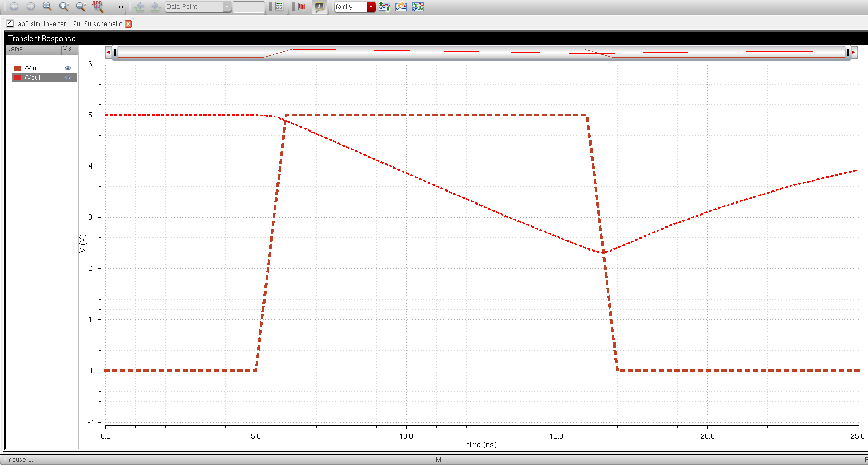Image resolution: width=868 pixels, height=465 pixels.
Task: Toggle the info tooltip bubble icon
Action: coord(319,6)
